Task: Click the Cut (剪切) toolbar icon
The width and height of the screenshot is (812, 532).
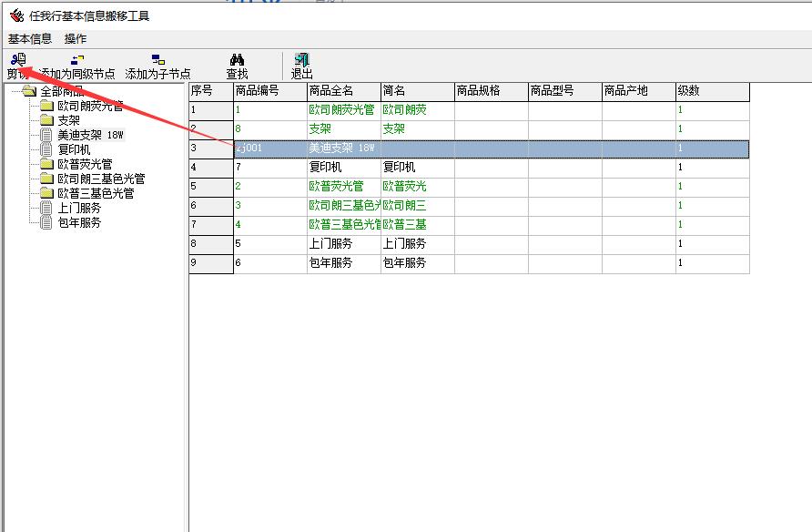Action: 18,59
